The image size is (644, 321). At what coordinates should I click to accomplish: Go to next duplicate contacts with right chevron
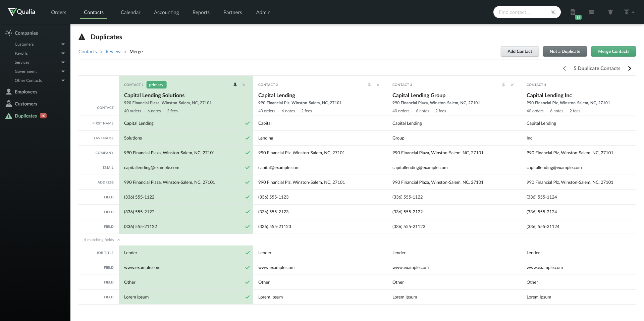coord(630,68)
